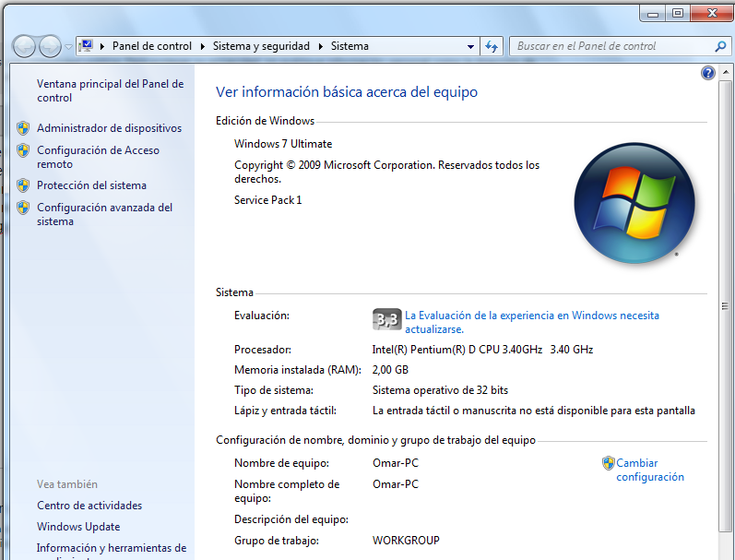Select the Sistema breadcrumb

[x=350, y=46]
